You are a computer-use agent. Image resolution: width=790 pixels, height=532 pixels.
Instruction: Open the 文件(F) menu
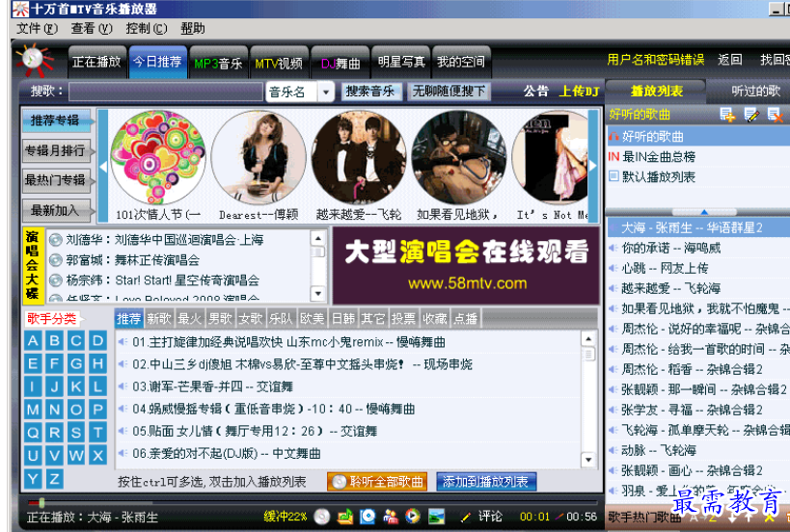coord(37,29)
